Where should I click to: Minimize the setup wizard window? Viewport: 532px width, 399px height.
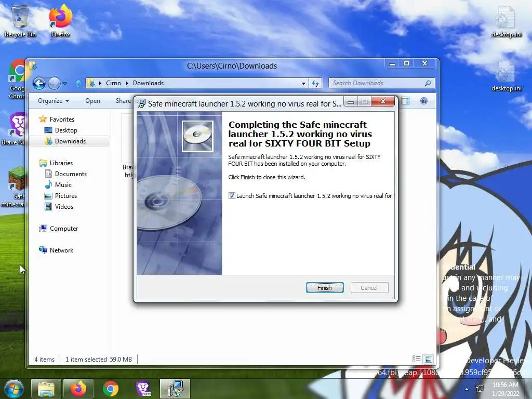tap(351, 101)
